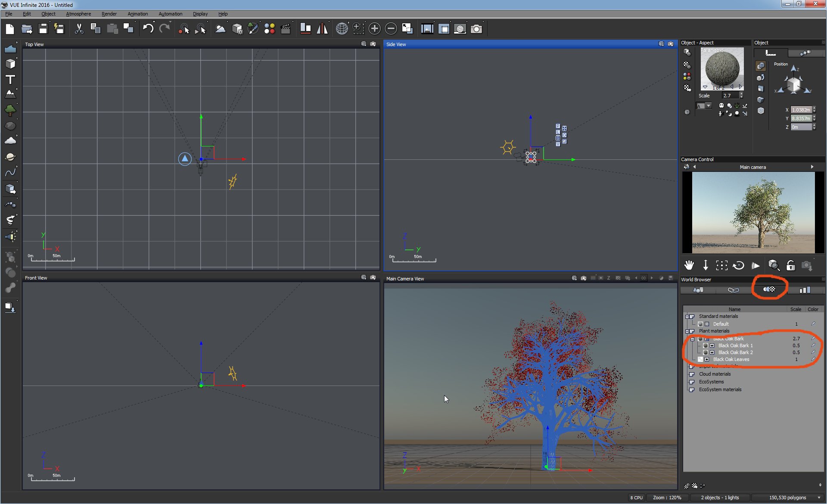Screen dimensions: 827x504
Task: Select the Cloud materials category
Action: pos(715,374)
